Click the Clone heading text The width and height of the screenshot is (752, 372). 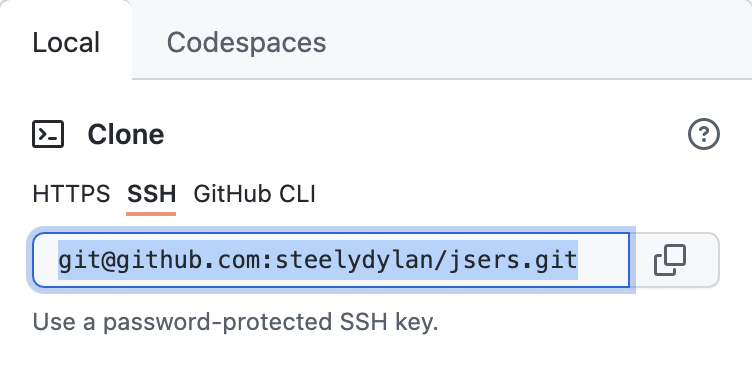[x=126, y=134]
